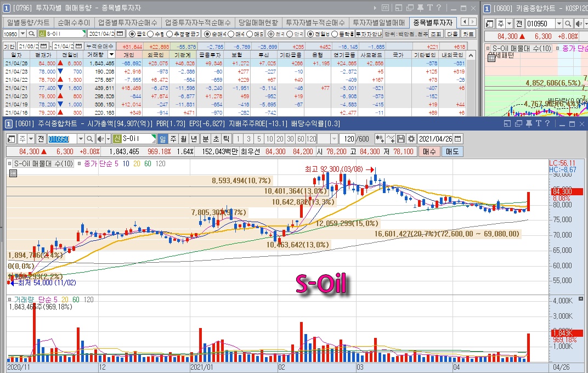Viewport: 588px width, 373px height.
Task: Click the 누적순매수 button
Action: click(x=100, y=46)
